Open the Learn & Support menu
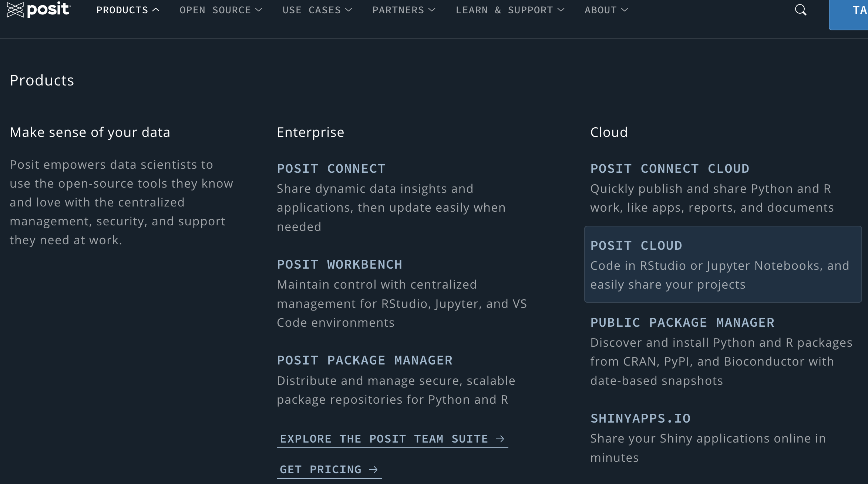The image size is (868, 484). click(510, 10)
